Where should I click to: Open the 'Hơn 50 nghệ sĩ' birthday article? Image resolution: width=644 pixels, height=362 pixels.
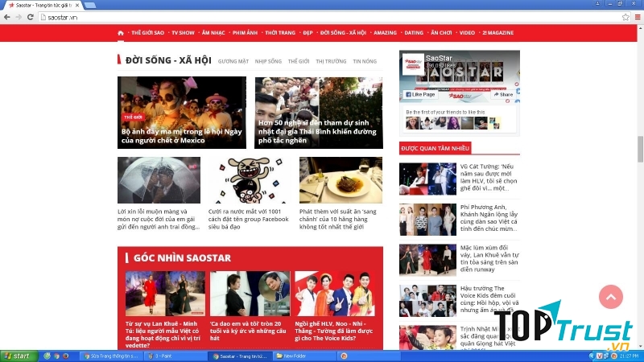[319, 113]
